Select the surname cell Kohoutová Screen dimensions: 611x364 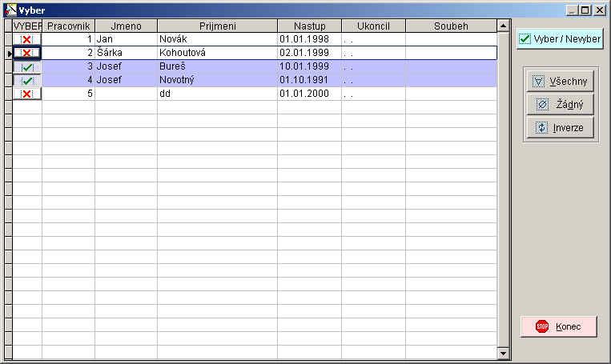click(x=218, y=53)
